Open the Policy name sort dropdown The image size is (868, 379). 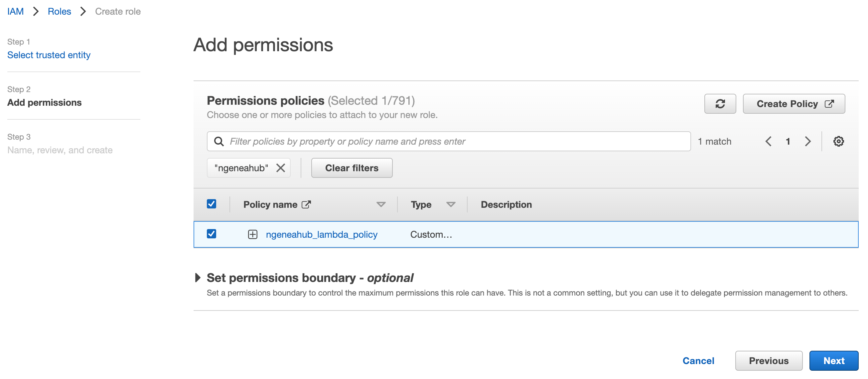(x=381, y=204)
